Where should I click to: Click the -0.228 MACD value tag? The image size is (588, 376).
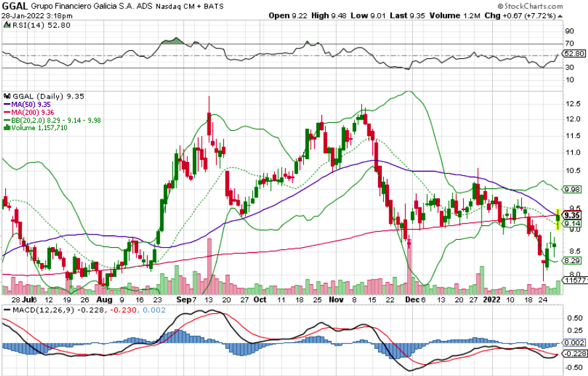[x=572, y=354]
